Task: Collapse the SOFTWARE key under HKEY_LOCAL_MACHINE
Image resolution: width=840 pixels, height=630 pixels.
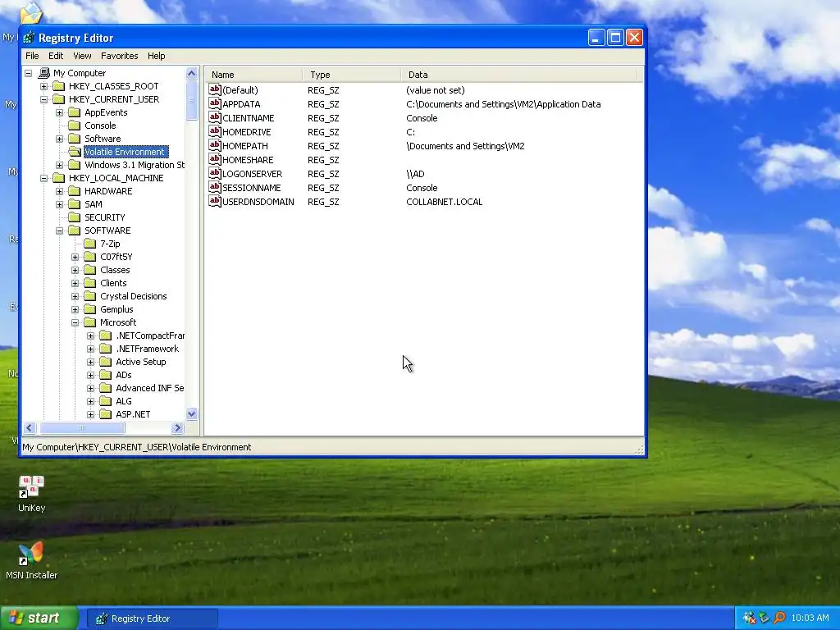Action: pos(59,231)
